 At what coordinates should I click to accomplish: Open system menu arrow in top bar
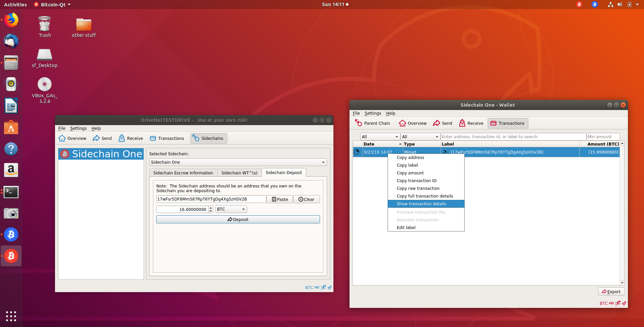point(637,4)
